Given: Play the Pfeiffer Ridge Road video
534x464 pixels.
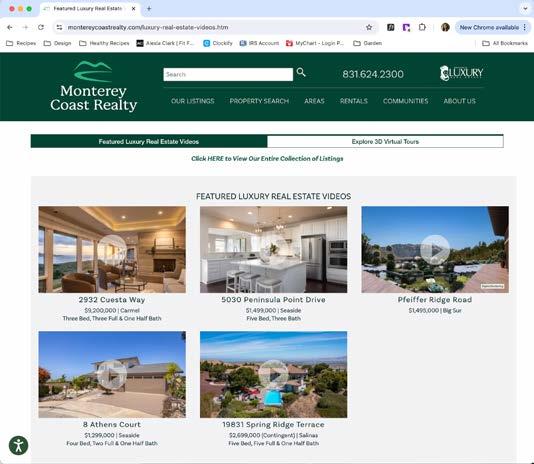Looking at the screenshot, I should [435, 249].
